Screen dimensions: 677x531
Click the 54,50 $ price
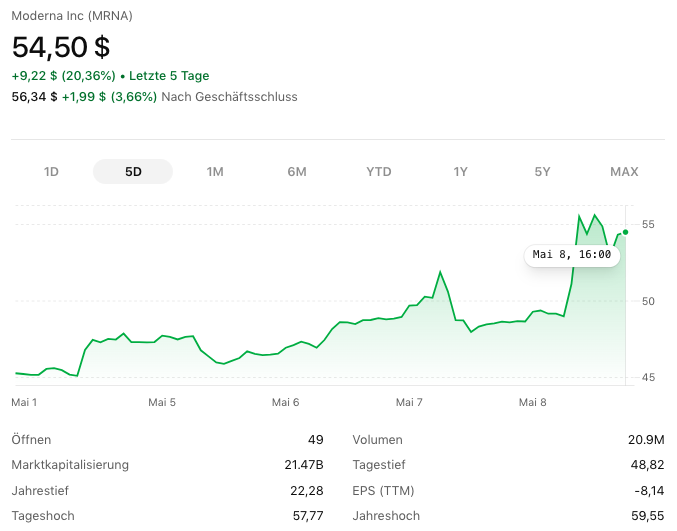[61, 47]
